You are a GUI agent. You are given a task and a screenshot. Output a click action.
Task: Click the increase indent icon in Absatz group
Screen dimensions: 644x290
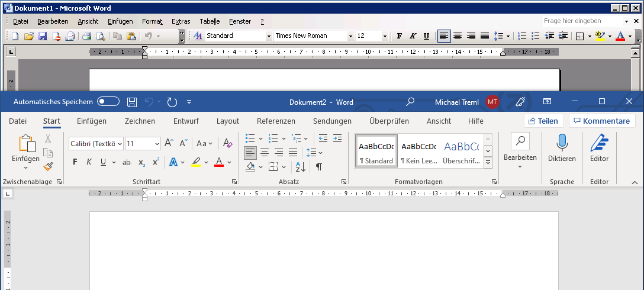[337, 138]
